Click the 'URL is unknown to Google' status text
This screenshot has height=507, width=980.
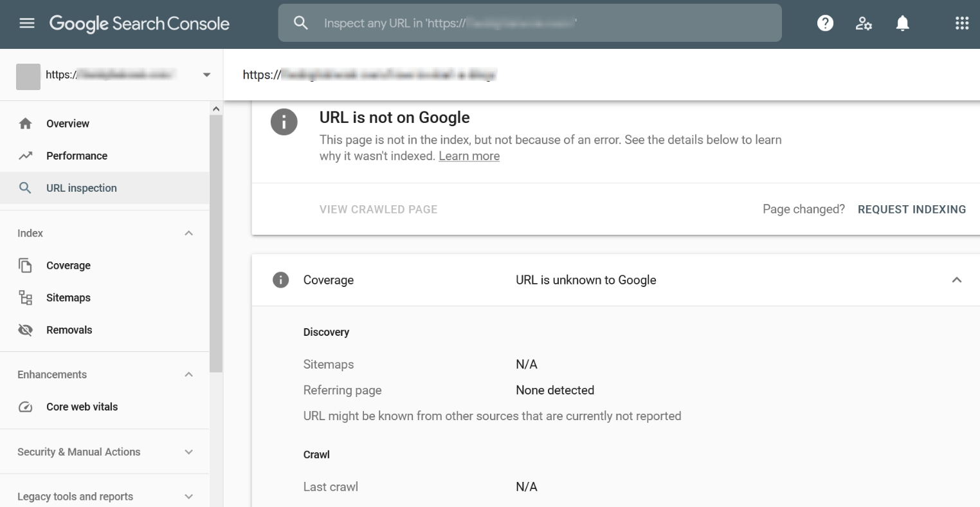(586, 280)
